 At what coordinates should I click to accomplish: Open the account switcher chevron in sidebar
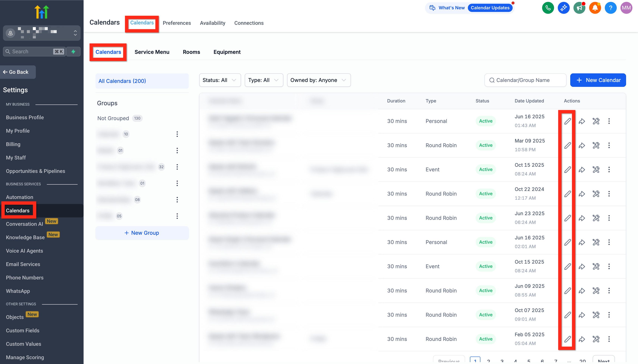(x=75, y=33)
